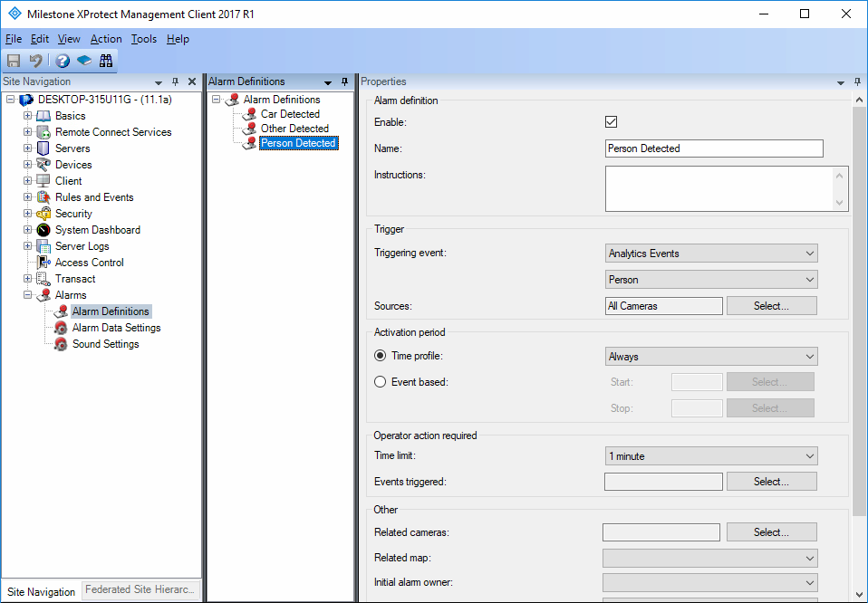This screenshot has width=868, height=603.
Task: Click the binoculars search toolbar icon
Action: 106,61
